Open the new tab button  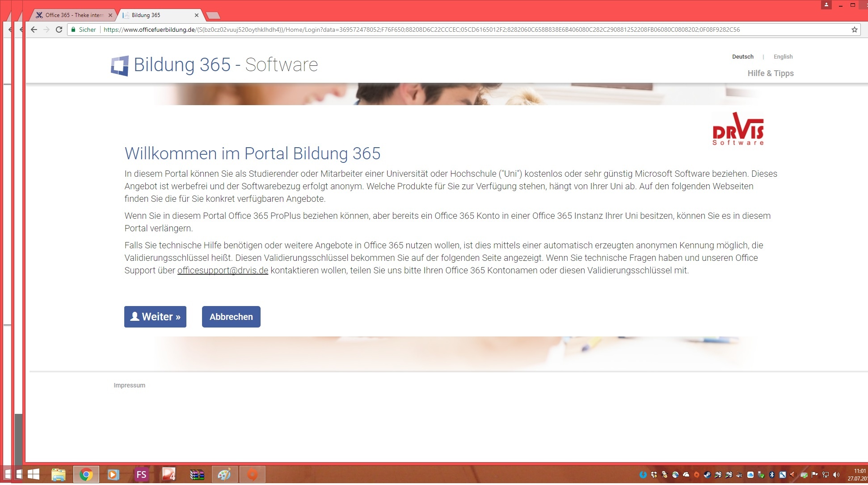coord(213,16)
